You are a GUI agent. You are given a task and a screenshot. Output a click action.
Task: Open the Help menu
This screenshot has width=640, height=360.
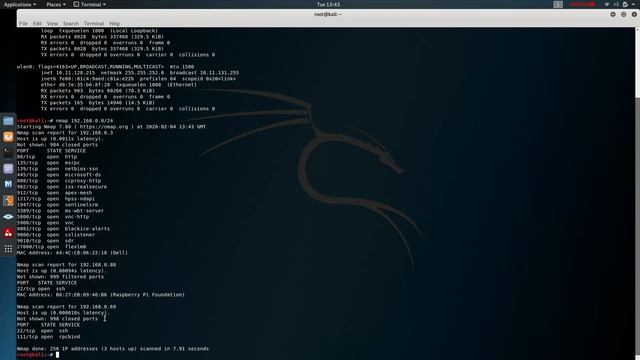click(114, 23)
